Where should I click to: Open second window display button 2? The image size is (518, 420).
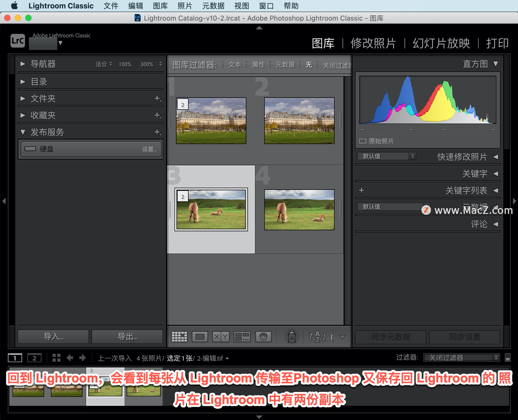click(x=34, y=358)
